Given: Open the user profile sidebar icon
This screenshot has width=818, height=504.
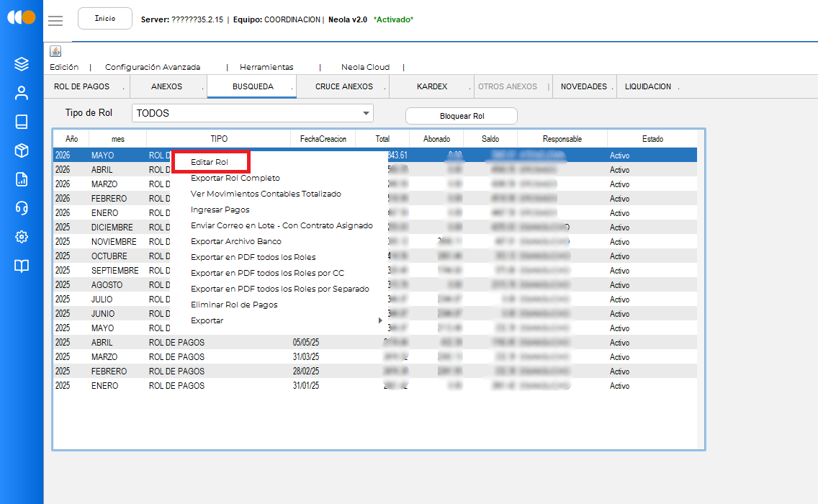Looking at the screenshot, I should (x=22, y=93).
